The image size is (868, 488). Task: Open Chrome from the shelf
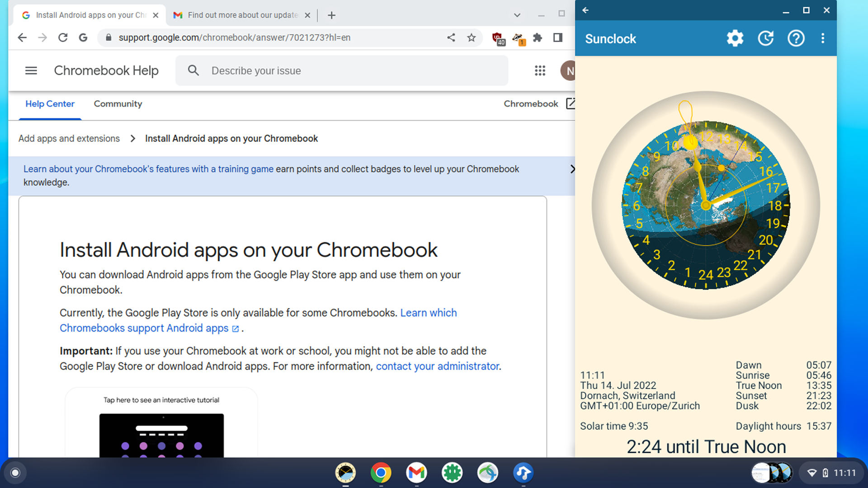click(381, 473)
